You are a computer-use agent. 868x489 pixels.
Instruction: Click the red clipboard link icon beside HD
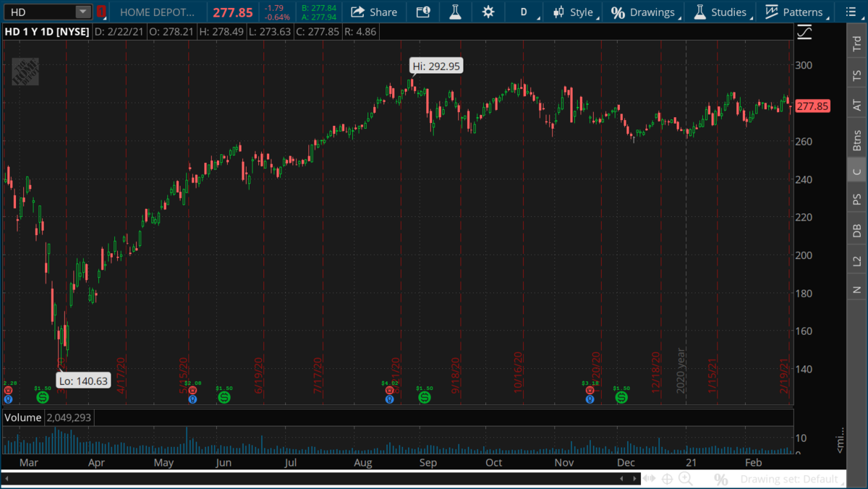(101, 12)
